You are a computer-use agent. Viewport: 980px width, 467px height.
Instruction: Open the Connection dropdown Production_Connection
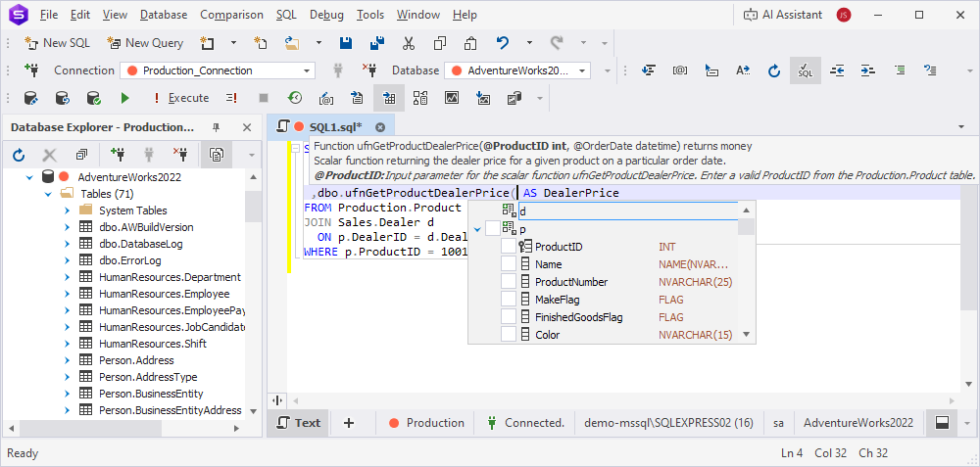click(218, 70)
